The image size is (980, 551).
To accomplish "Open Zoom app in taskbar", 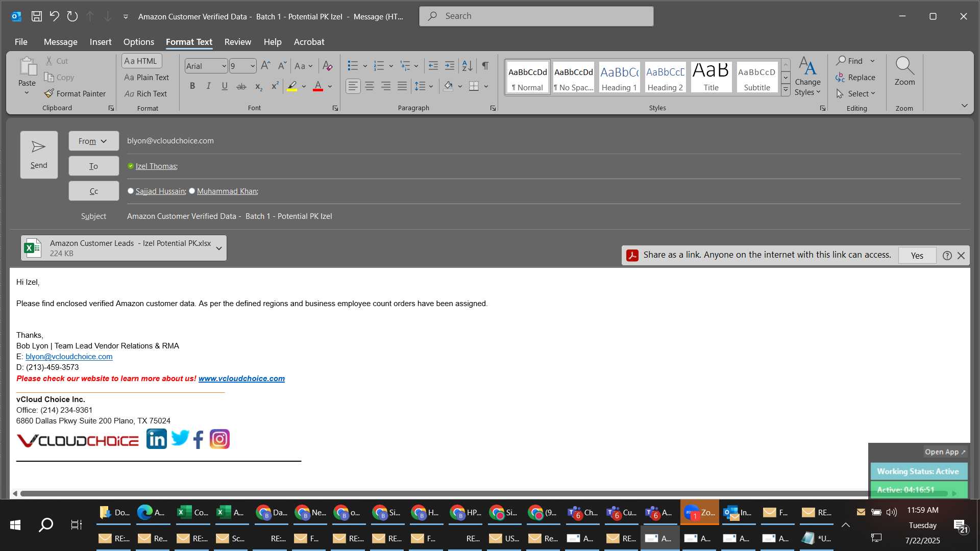I will [699, 513].
